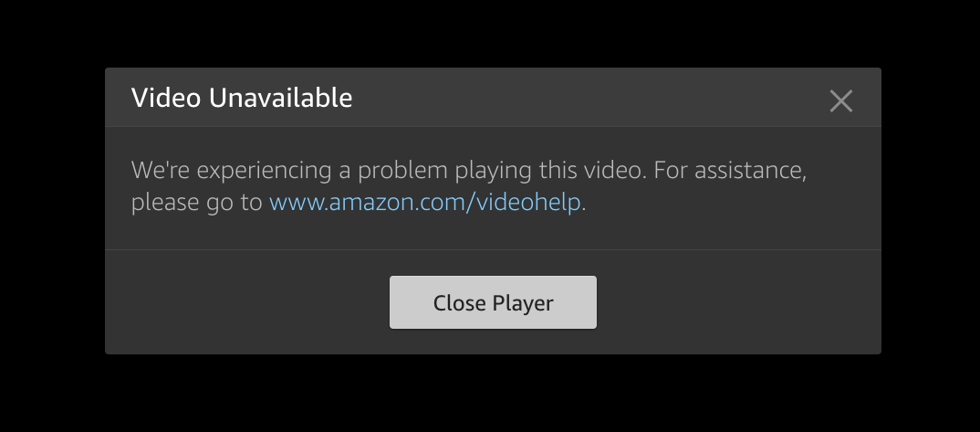Click the Video Unavailable title text
This screenshot has width=980, height=432.
242,98
